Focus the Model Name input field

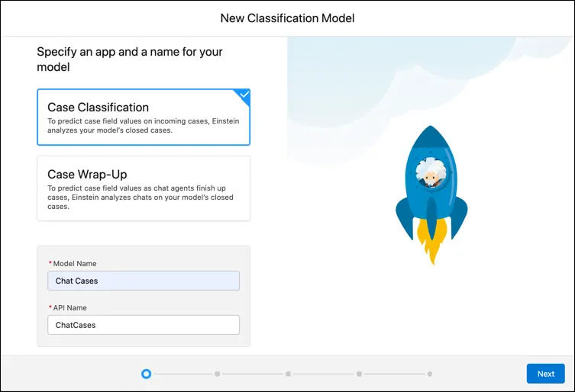pos(144,281)
